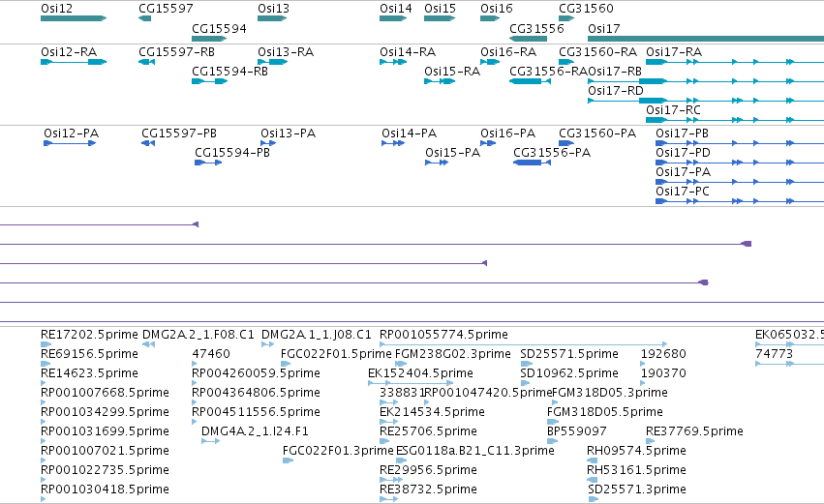Click the EK214534.5prime EST

[x=388, y=422]
